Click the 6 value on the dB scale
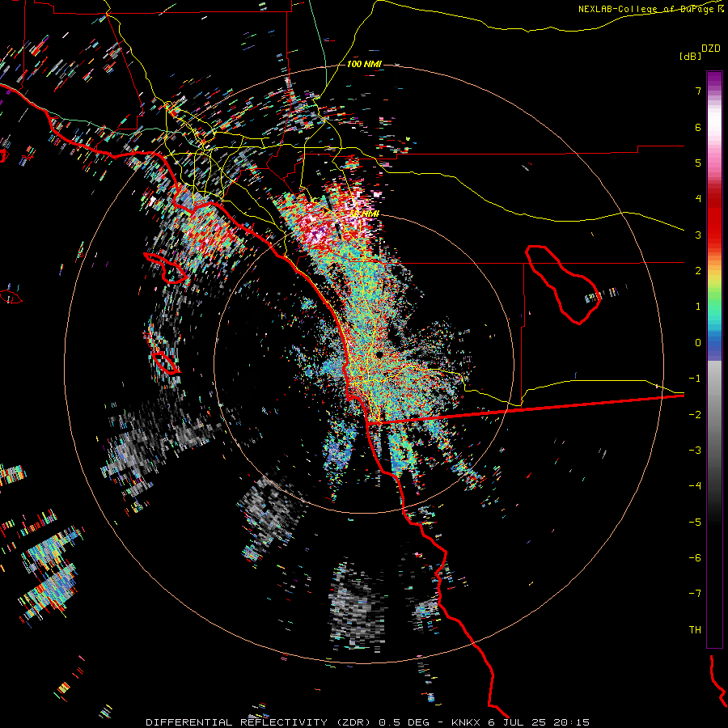728x728 pixels. pos(698,127)
